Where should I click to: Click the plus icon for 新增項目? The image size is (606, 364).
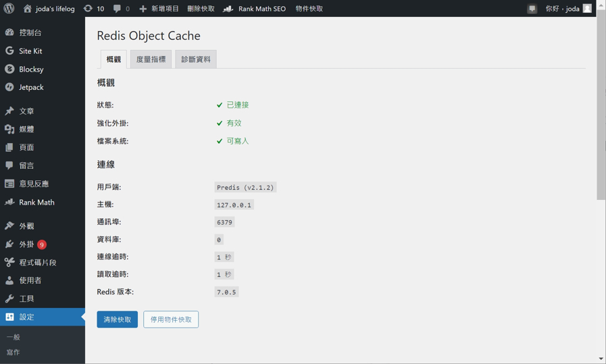(143, 9)
